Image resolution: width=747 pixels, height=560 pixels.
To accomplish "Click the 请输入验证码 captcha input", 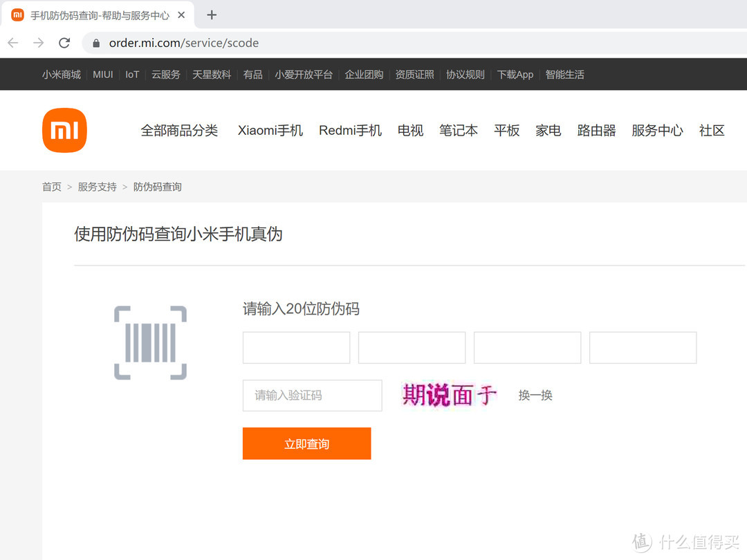I will point(313,395).
